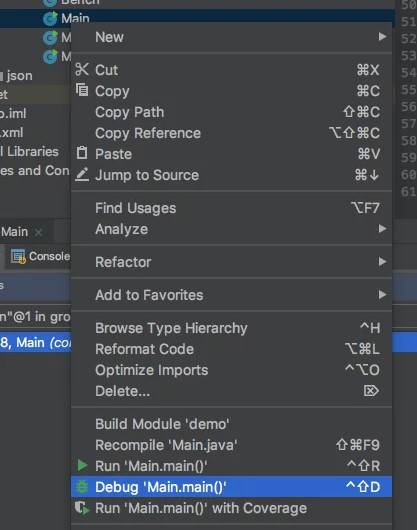This screenshot has width=417, height=530.
Task: Select the '8, Main' stack frame
Action: 35,342
